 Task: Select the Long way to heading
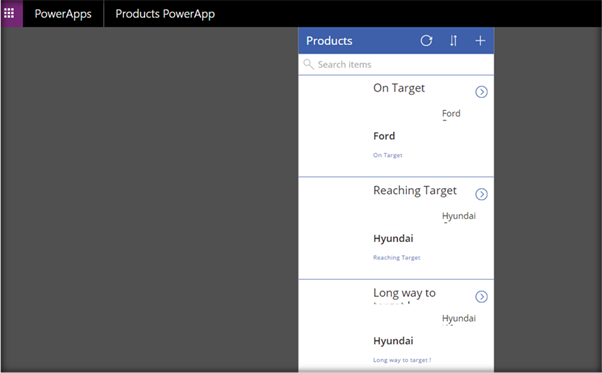pyautogui.click(x=404, y=293)
